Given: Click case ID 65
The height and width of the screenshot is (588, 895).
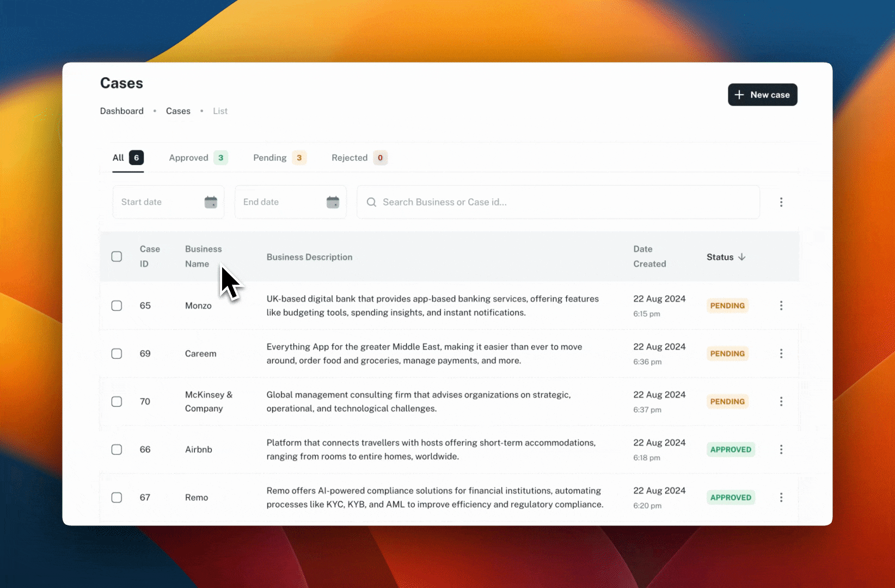Looking at the screenshot, I should [x=145, y=305].
